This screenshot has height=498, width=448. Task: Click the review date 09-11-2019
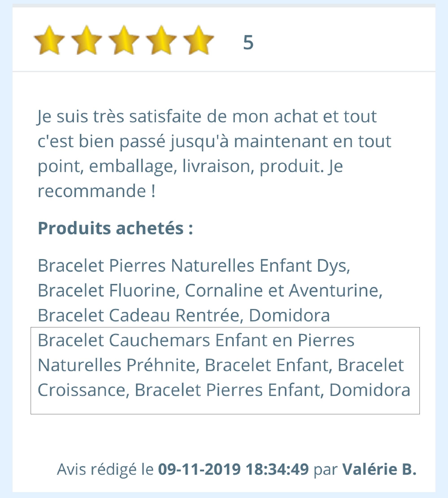point(199,469)
